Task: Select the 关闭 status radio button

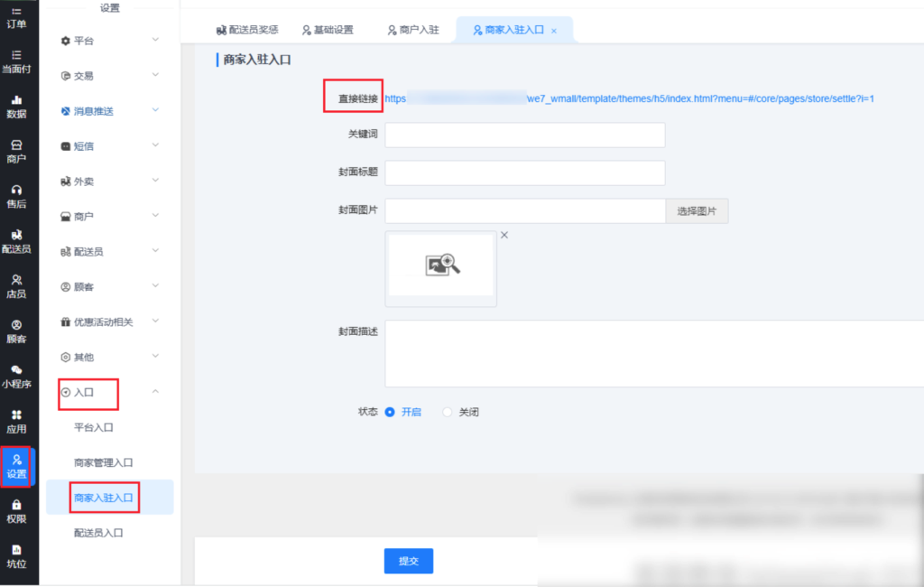Action: pos(448,412)
